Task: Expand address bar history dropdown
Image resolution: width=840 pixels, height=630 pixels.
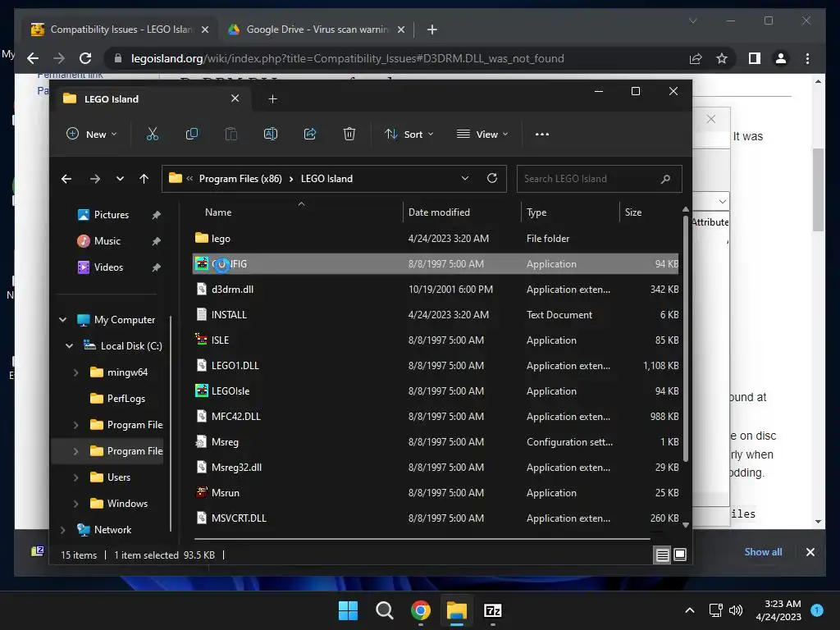Action: coord(464,178)
